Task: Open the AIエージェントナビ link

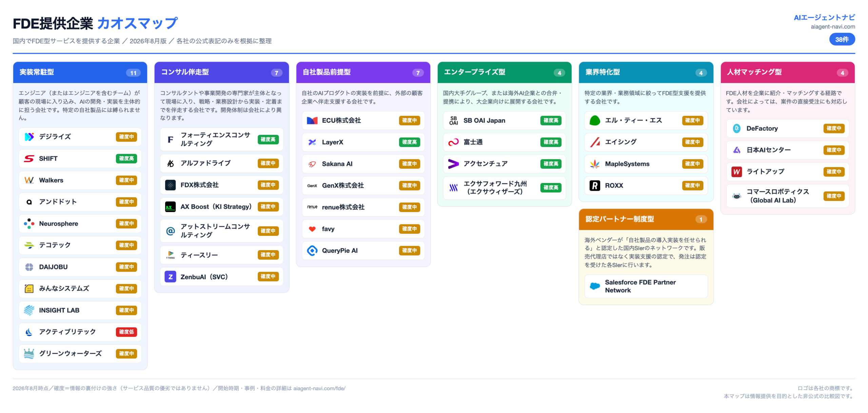Action: (x=824, y=18)
